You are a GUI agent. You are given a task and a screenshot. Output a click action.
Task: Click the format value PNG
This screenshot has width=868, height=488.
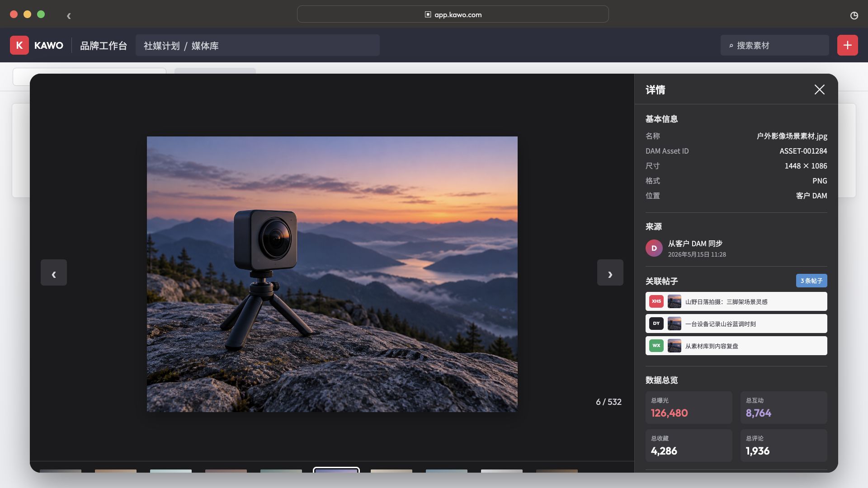[820, 181]
